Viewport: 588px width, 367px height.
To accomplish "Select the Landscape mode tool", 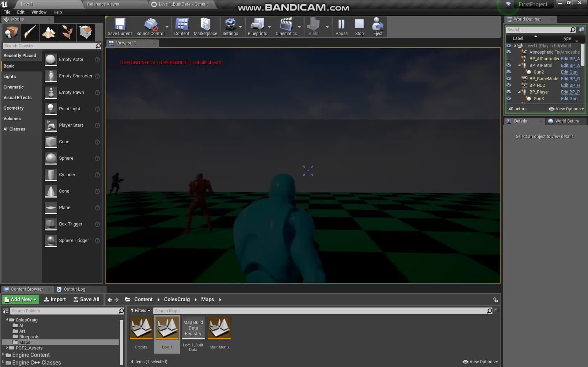I will pos(49,32).
